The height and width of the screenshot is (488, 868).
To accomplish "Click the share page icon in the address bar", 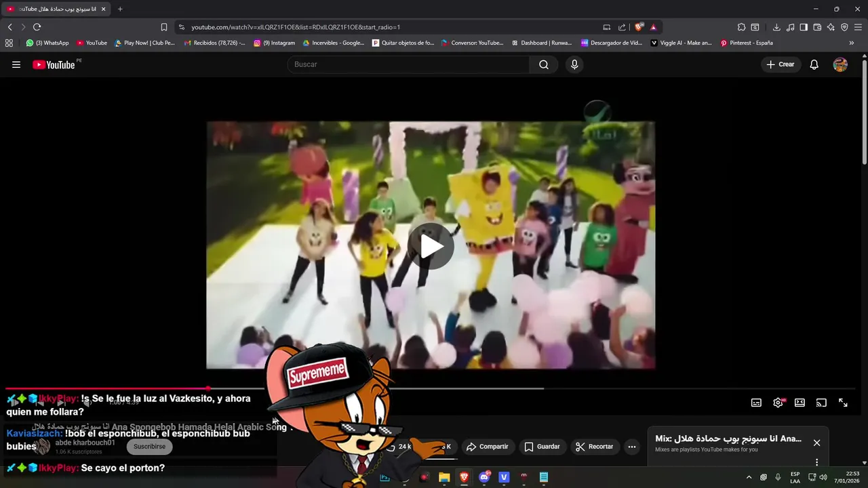I will pos(622,27).
